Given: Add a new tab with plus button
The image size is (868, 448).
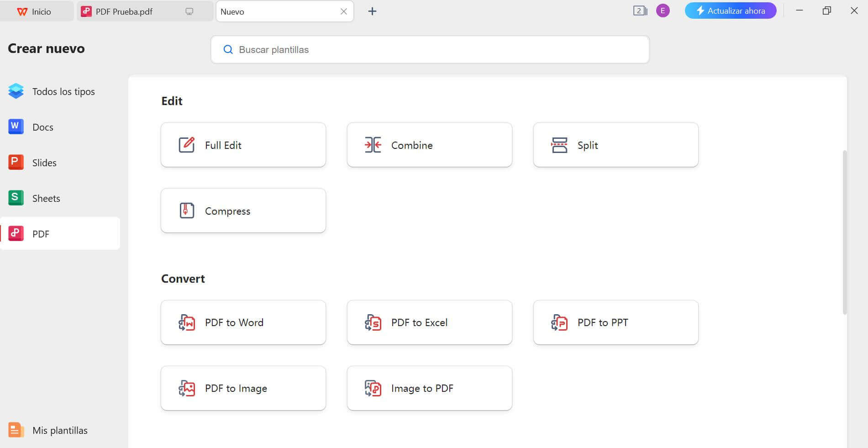Looking at the screenshot, I should pyautogui.click(x=372, y=11).
